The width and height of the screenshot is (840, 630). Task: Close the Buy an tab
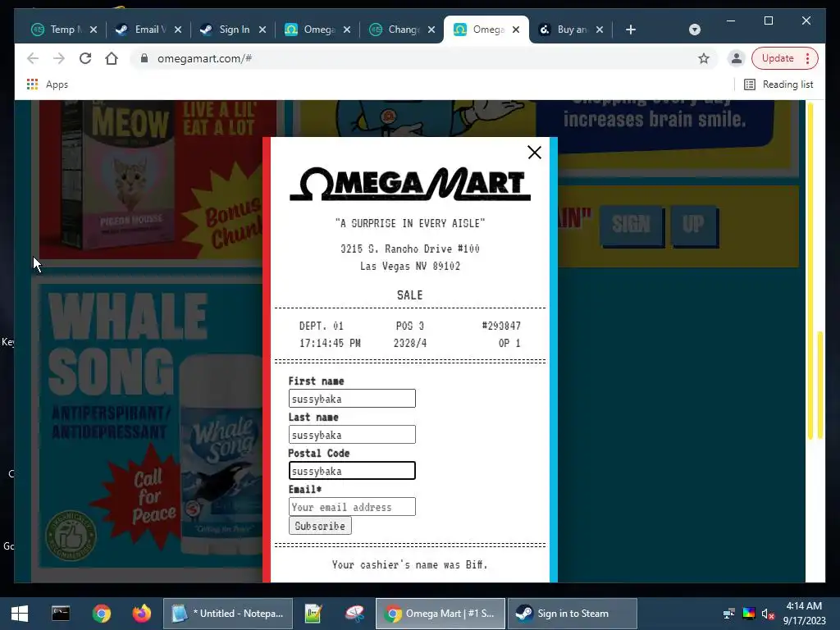(600, 30)
